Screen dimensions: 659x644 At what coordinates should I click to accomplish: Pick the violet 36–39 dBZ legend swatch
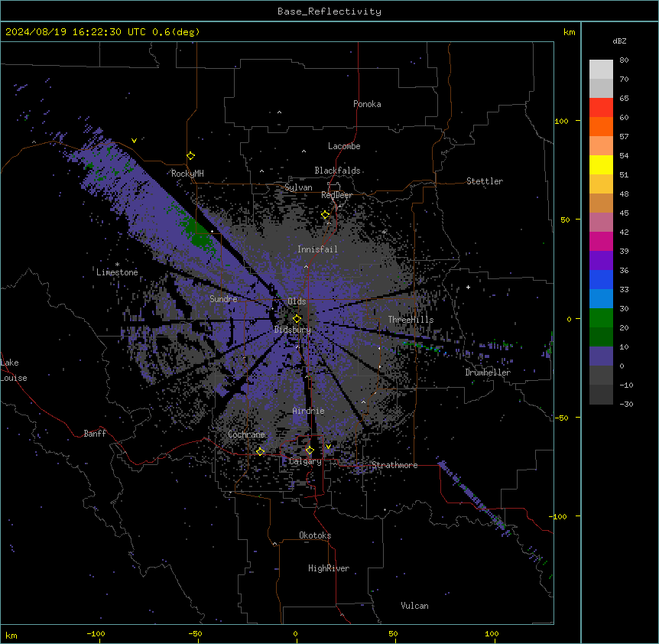pyautogui.click(x=601, y=261)
